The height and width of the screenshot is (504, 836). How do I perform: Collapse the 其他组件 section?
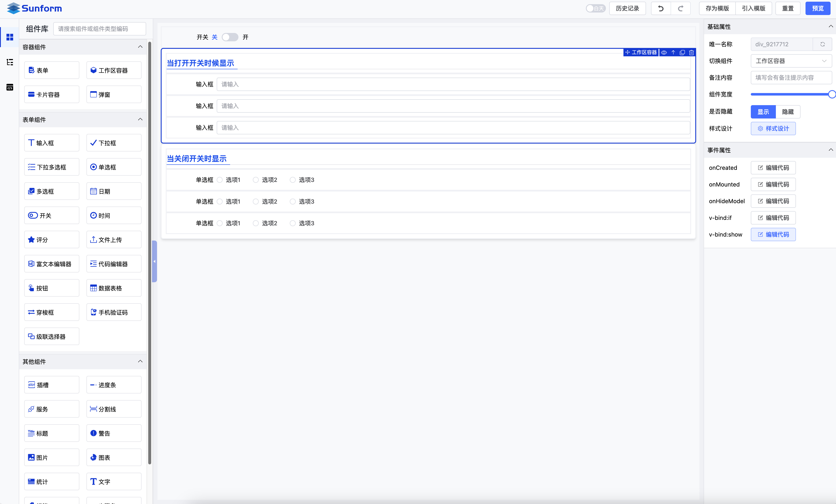tap(140, 361)
